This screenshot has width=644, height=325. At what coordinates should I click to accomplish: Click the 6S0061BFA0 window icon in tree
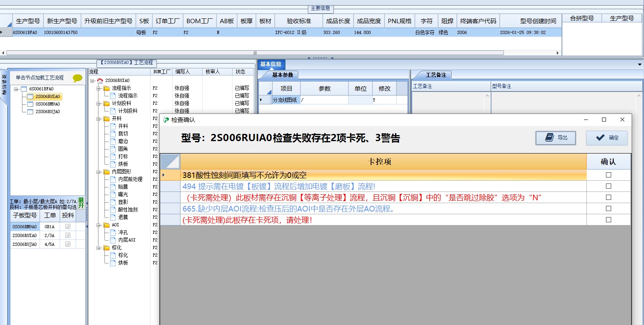(24, 89)
